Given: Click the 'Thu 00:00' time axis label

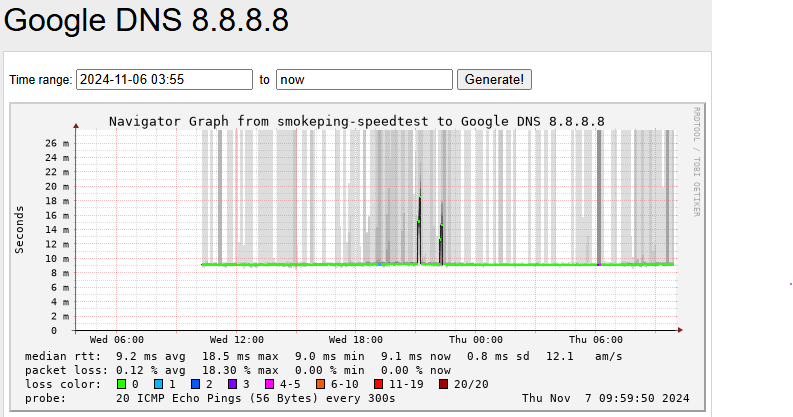Looking at the screenshot, I should (476, 340).
